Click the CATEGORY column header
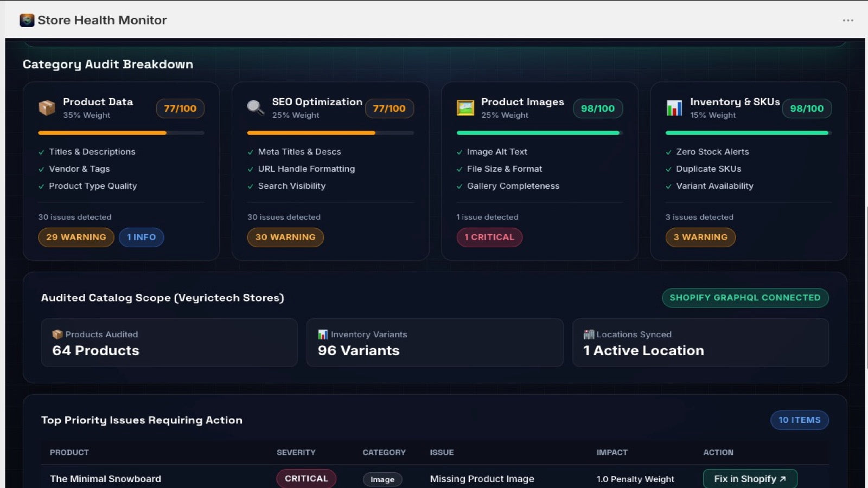The image size is (868, 488). pyautogui.click(x=384, y=452)
